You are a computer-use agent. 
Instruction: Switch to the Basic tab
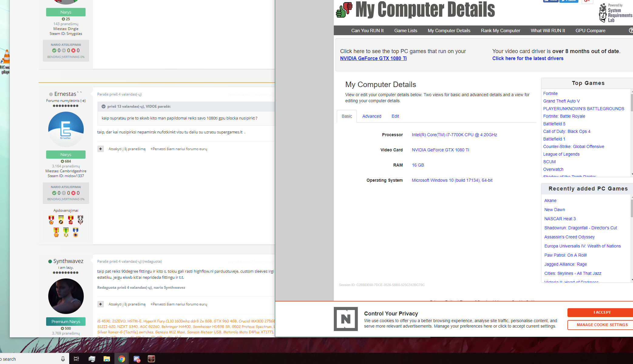[347, 116]
